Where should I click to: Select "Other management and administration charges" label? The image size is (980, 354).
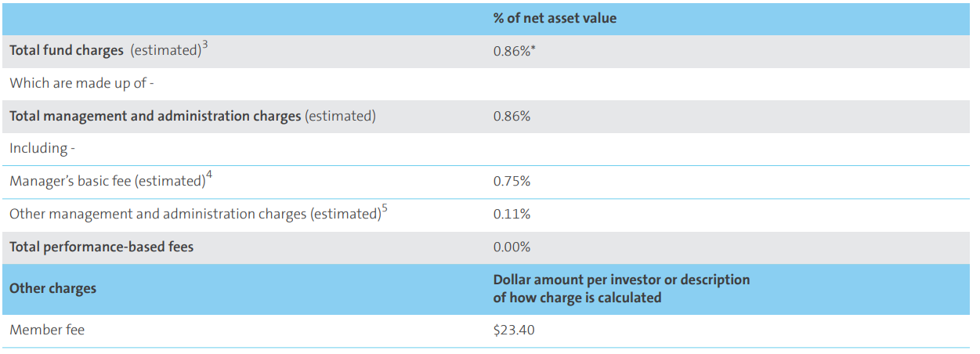click(194, 214)
